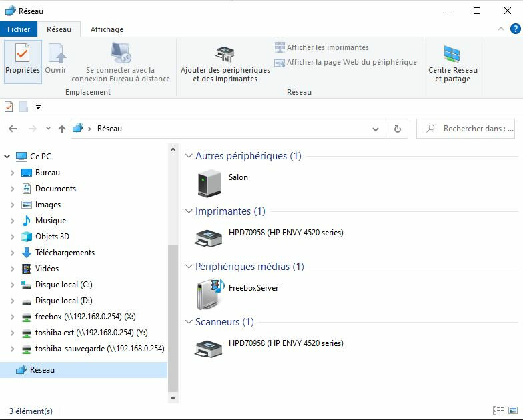
Task: Collapse the Autres périphériques group
Action: pos(189,157)
